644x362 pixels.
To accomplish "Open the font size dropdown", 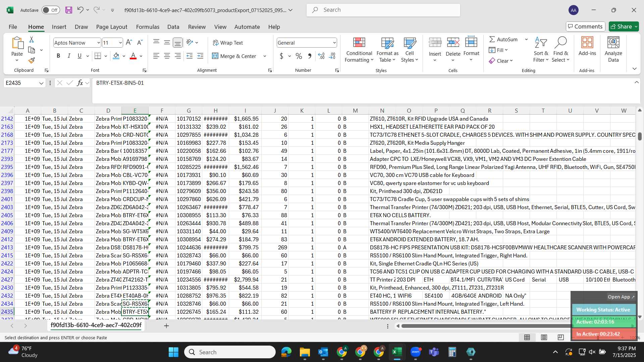I will (x=120, y=43).
